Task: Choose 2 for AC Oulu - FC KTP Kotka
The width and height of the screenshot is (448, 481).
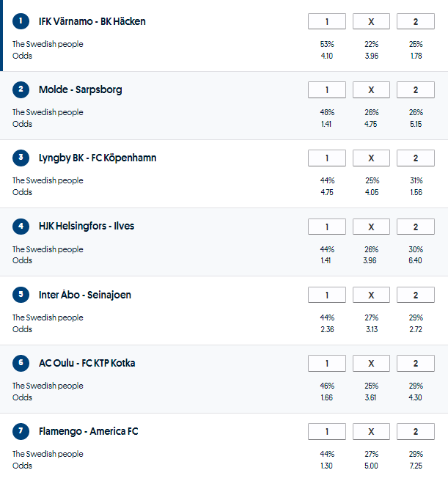Action: [x=415, y=364]
